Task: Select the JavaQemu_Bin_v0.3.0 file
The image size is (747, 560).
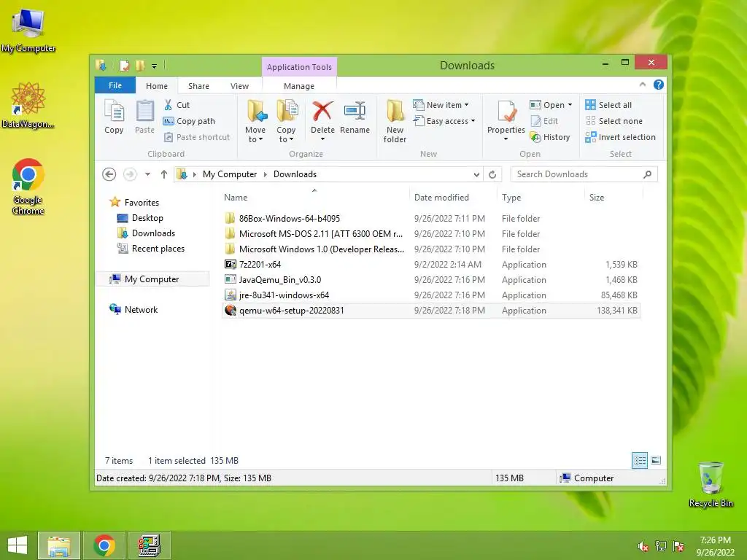Action: [x=430, y=279]
